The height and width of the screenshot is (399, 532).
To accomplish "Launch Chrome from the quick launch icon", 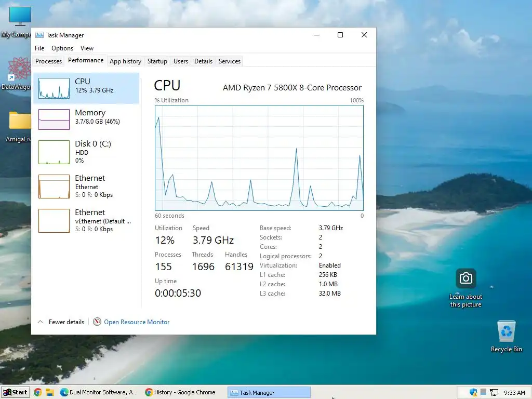I will click(x=37, y=393).
